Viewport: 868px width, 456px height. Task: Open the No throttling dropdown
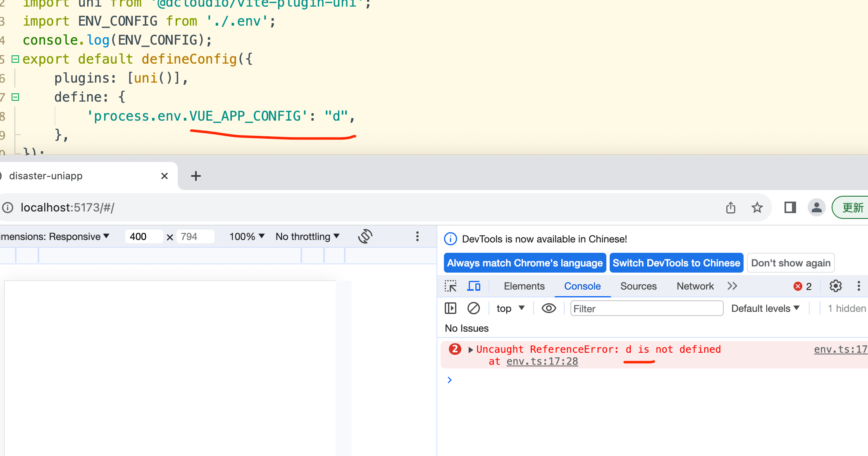coord(308,236)
